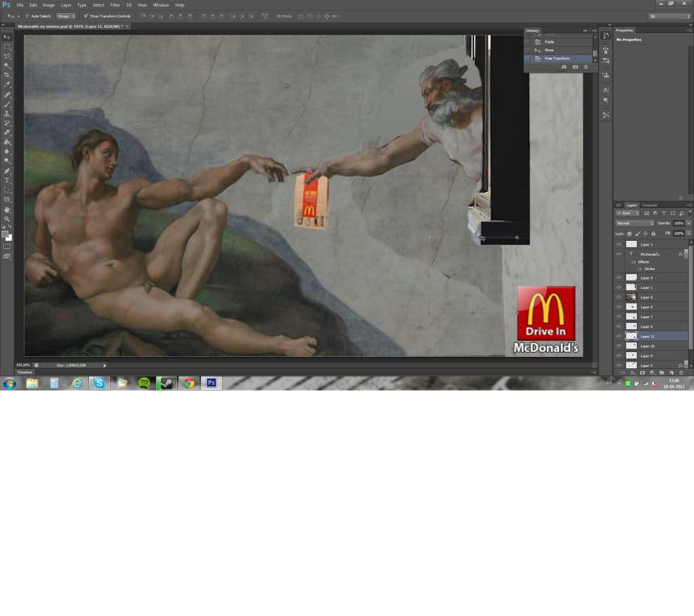Image resolution: width=694 pixels, height=616 pixels.
Task: Select the Eyedropper tool
Action: pyautogui.click(x=7, y=85)
